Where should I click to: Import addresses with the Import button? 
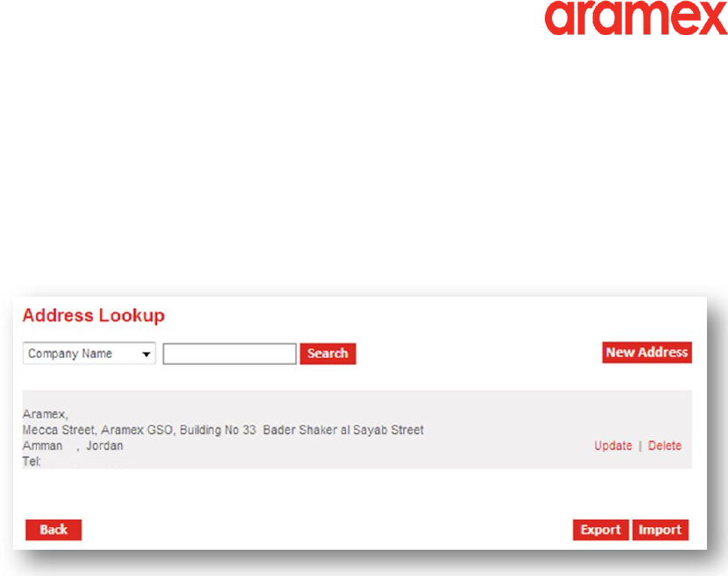[x=661, y=530]
